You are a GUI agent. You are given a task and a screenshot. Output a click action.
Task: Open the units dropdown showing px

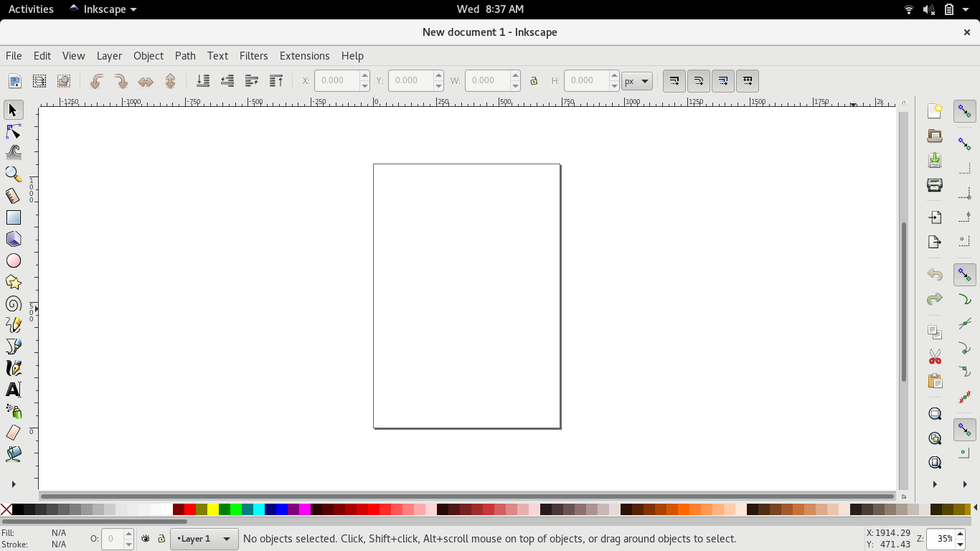[x=636, y=80]
